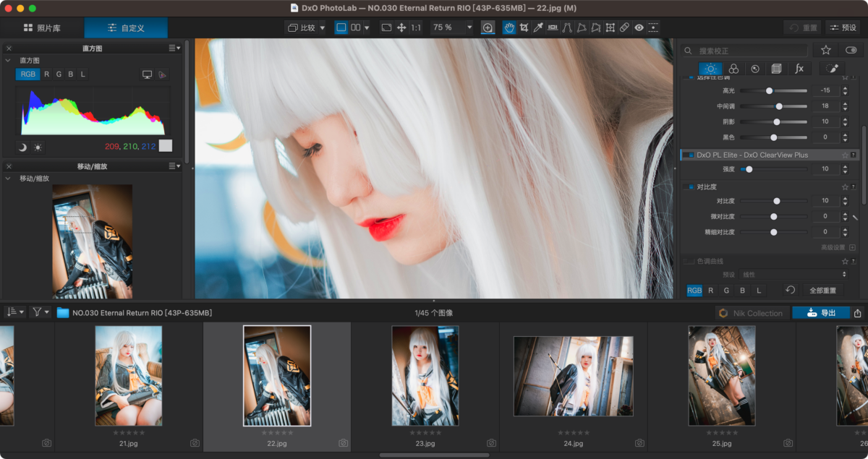Enable the 色调曲线 tone curve switch
The image size is (868, 459).
[689, 261]
